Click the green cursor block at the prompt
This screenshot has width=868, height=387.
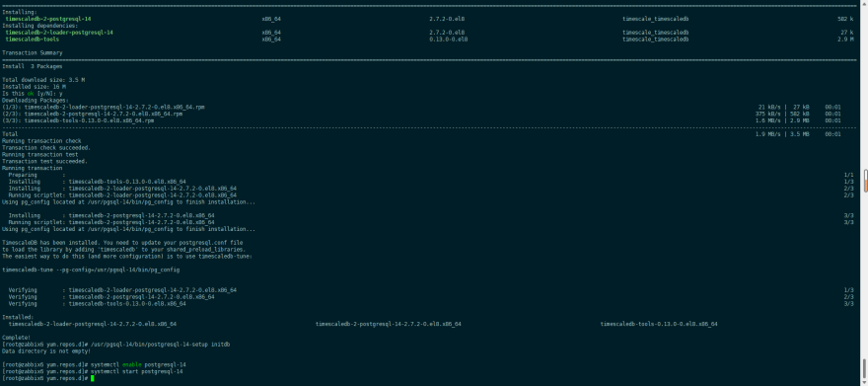click(93, 378)
